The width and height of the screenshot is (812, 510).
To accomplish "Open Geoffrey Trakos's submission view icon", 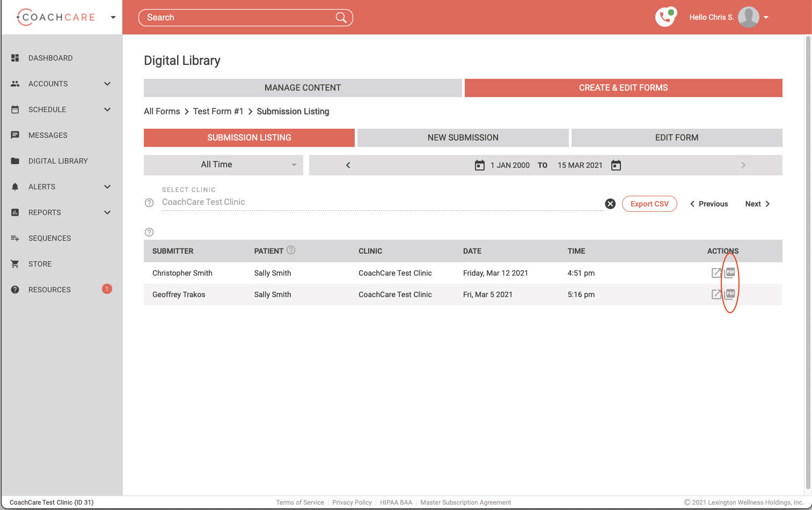I will coord(716,294).
